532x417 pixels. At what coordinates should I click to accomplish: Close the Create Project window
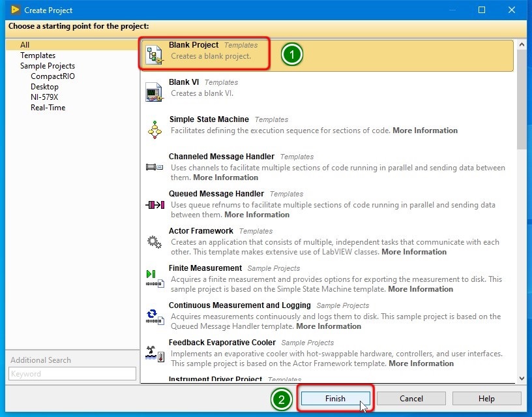tap(512, 10)
